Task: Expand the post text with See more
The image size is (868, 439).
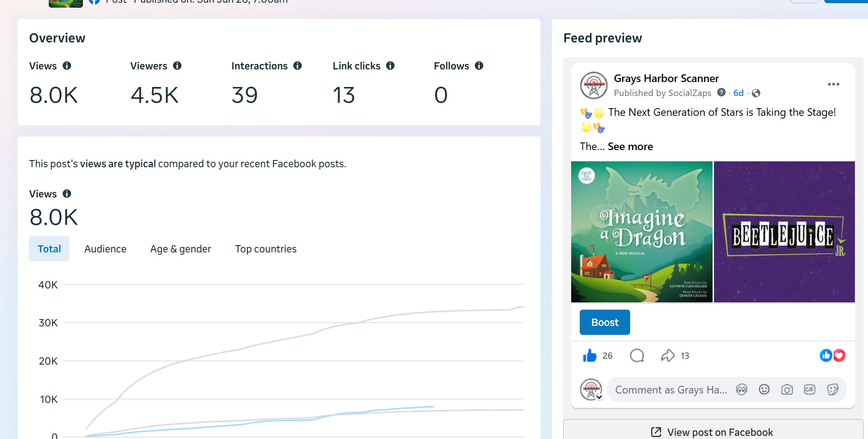Action: click(x=630, y=146)
